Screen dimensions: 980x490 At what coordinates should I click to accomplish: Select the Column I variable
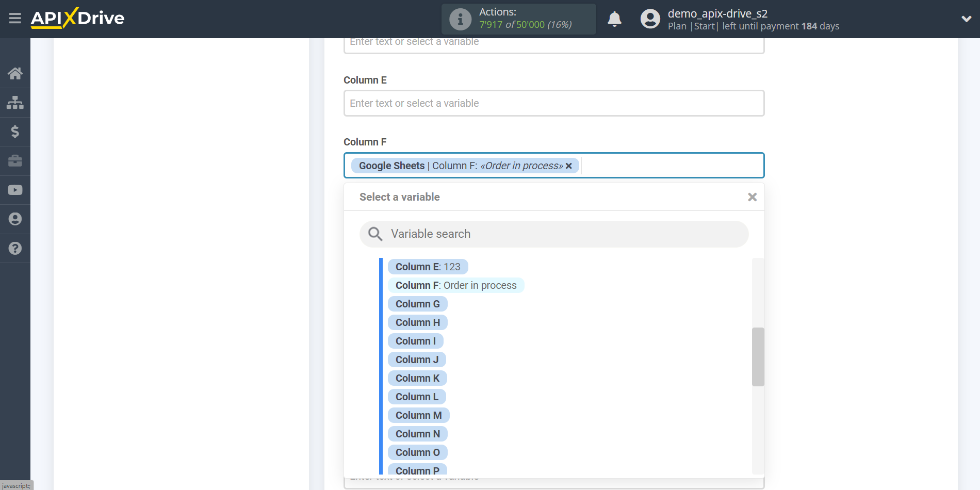[x=415, y=341]
